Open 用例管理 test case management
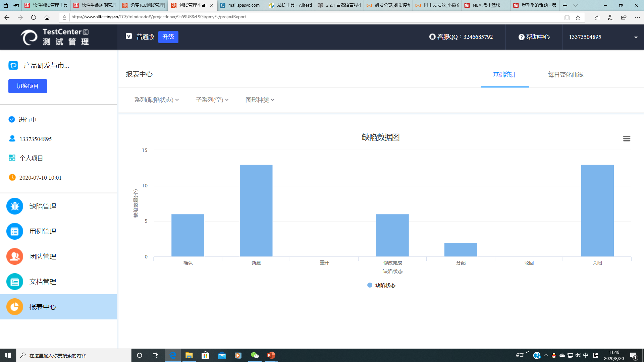The width and height of the screenshot is (644, 362). 43,231
